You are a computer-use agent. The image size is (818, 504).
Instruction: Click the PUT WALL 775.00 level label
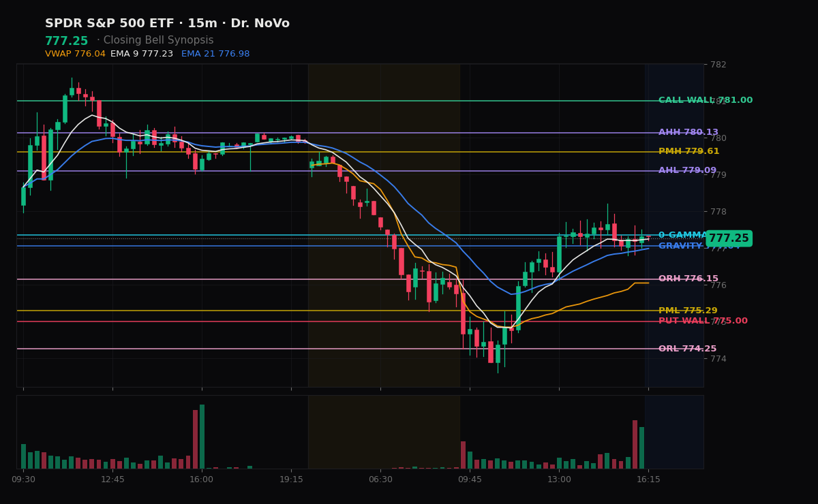tap(703, 321)
